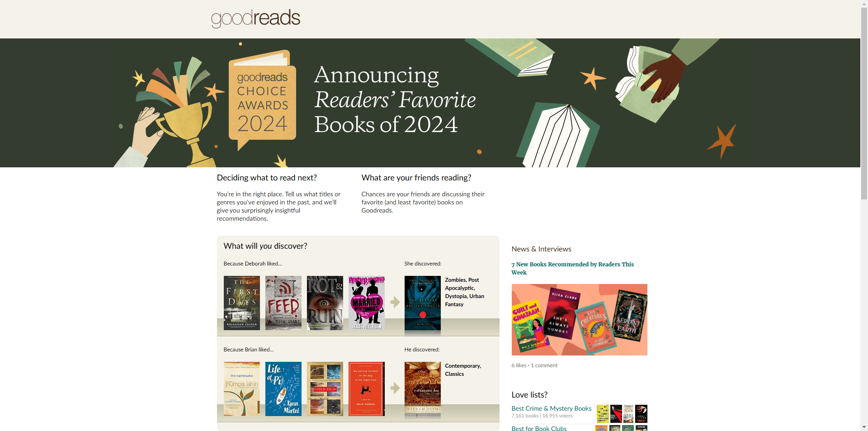Select the Feed book cover
The width and height of the screenshot is (868, 431).
(283, 303)
